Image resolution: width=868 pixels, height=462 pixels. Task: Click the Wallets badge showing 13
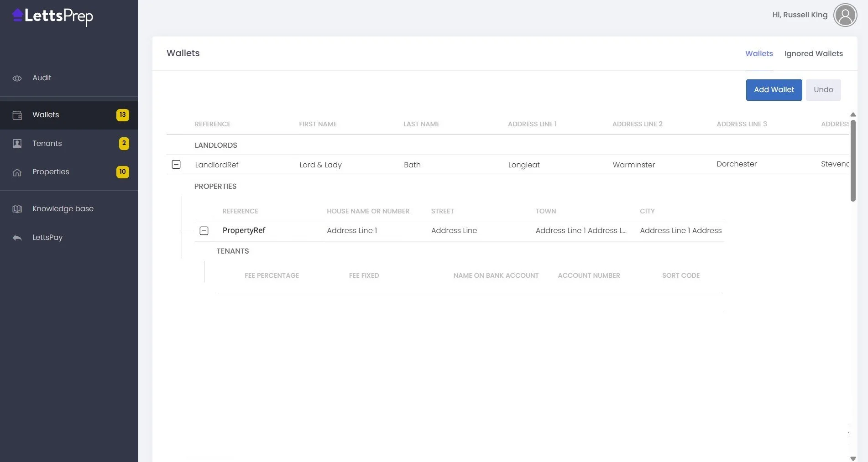(x=122, y=115)
